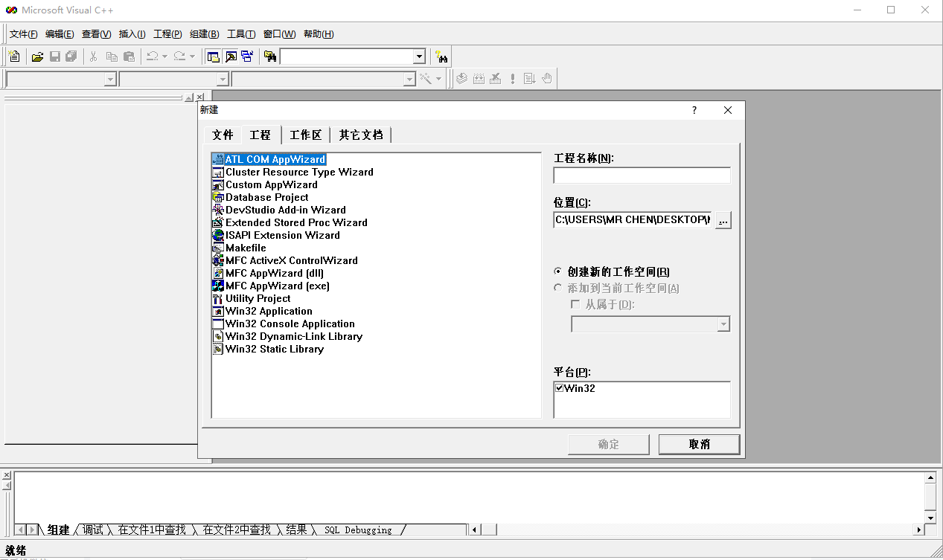The height and width of the screenshot is (560, 943).
Task: Open the Find in Files tool icon
Action: click(269, 56)
